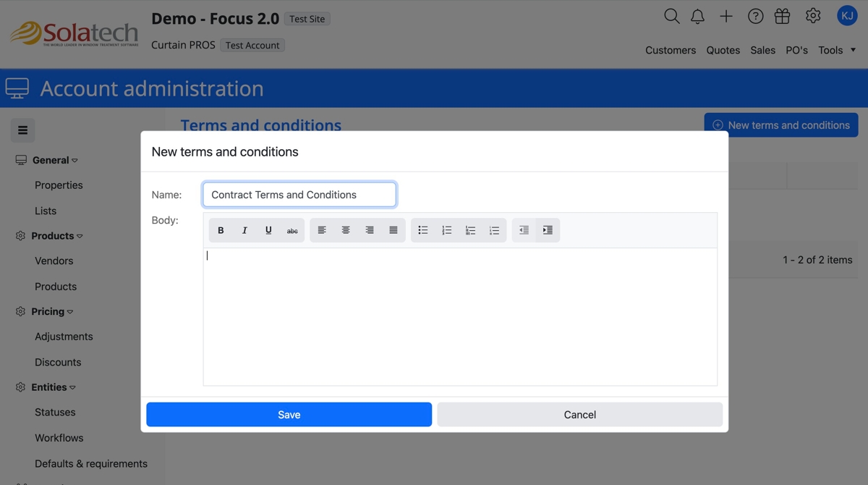Open the Tools dropdown arrow
868x485 pixels.
pos(853,50)
